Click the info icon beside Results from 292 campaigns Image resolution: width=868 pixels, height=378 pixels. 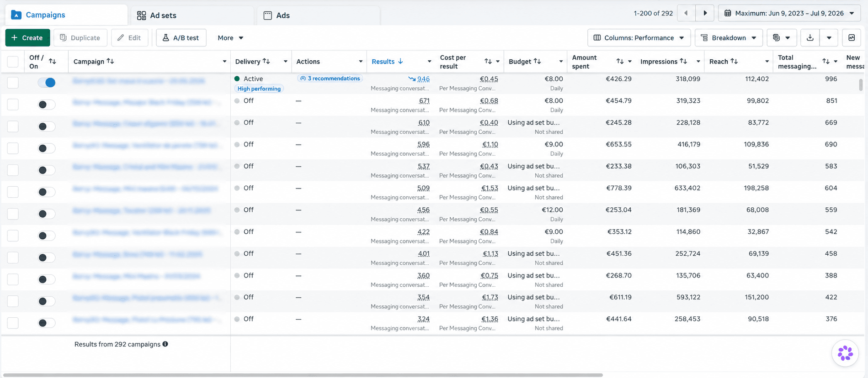tap(165, 344)
